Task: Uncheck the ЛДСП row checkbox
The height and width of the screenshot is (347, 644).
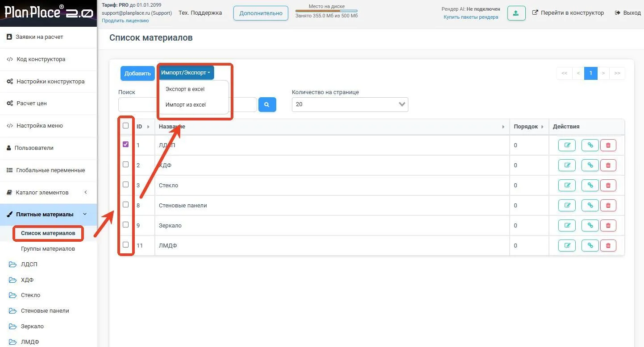Action: (x=125, y=145)
